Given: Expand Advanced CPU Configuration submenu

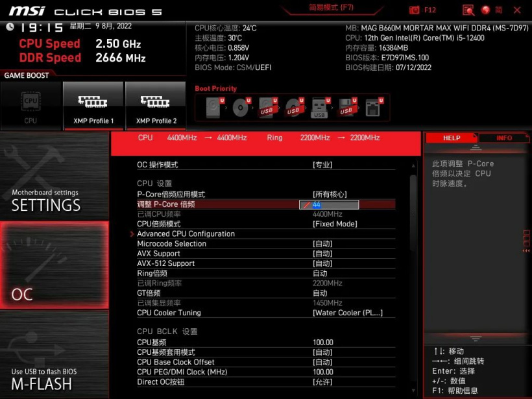Looking at the screenshot, I should click(x=186, y=234).
